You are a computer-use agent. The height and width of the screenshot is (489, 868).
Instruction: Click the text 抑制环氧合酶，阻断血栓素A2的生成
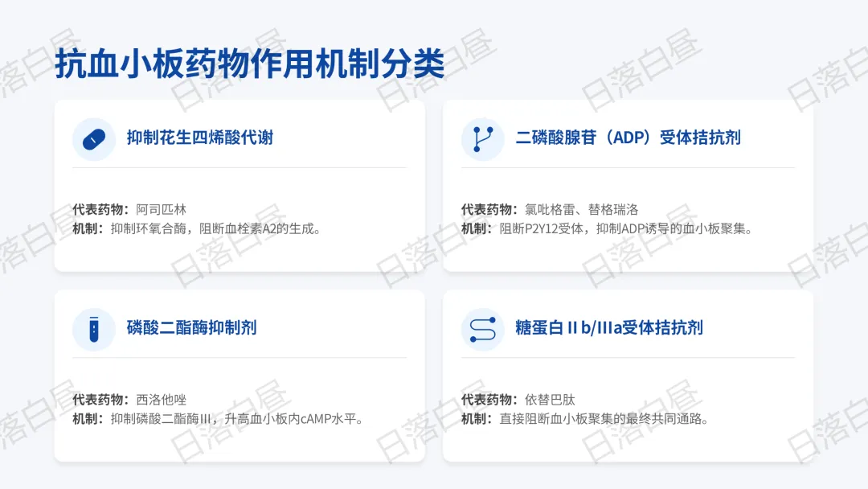(215, 228)
